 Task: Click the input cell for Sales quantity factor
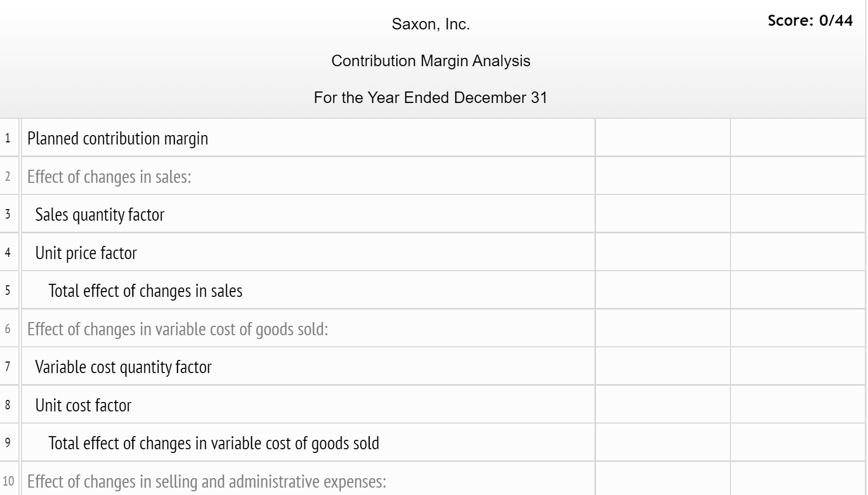663,214
